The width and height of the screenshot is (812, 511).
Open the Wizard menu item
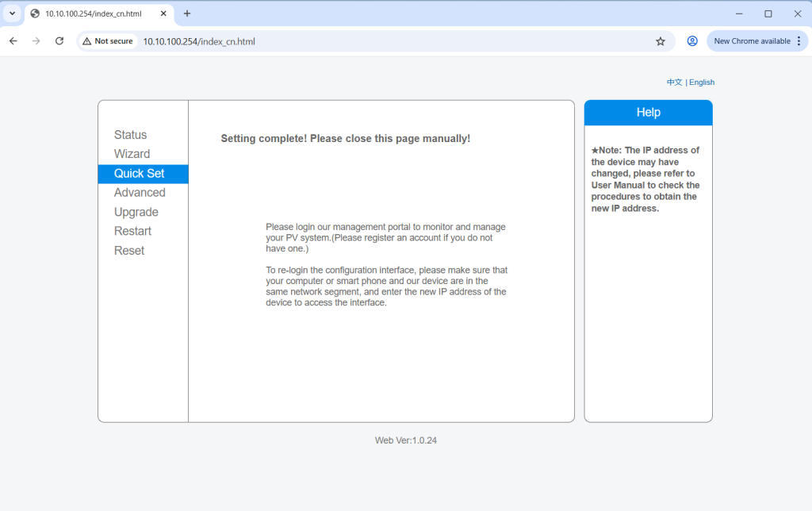[132, 154]
